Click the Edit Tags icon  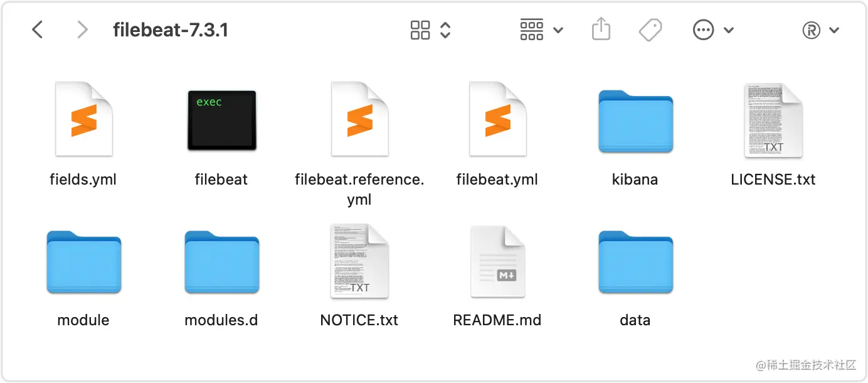[650, 30]
